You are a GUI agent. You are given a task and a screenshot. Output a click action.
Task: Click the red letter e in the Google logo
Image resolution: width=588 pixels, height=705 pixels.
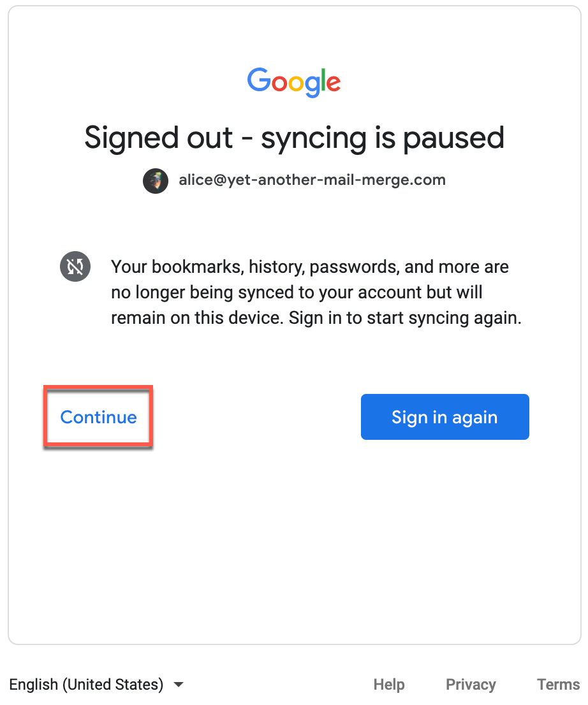coord(333,84)
